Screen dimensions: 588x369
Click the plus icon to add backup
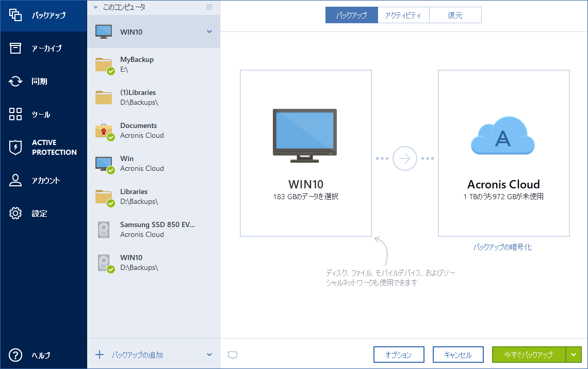click(x=100, y=355)
